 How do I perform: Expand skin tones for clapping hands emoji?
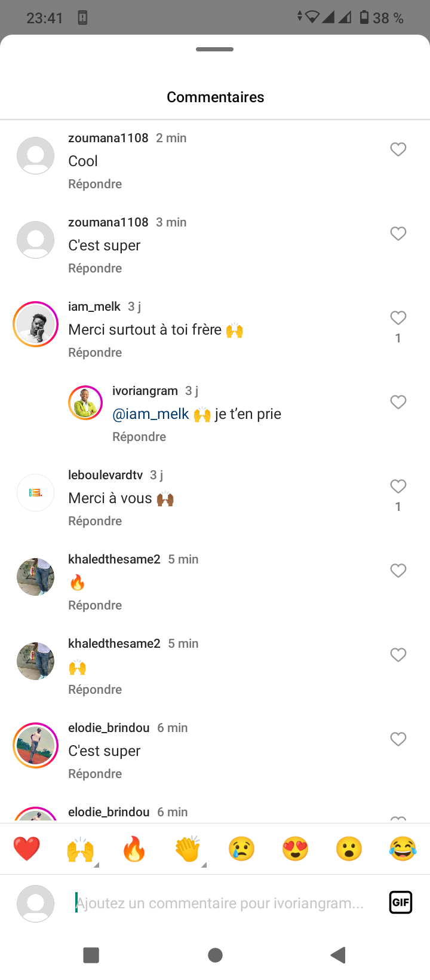tap(203, 864)
